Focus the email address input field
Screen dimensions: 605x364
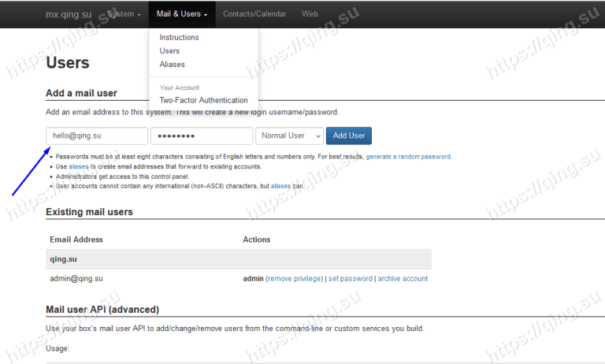(x=97, y=136)
